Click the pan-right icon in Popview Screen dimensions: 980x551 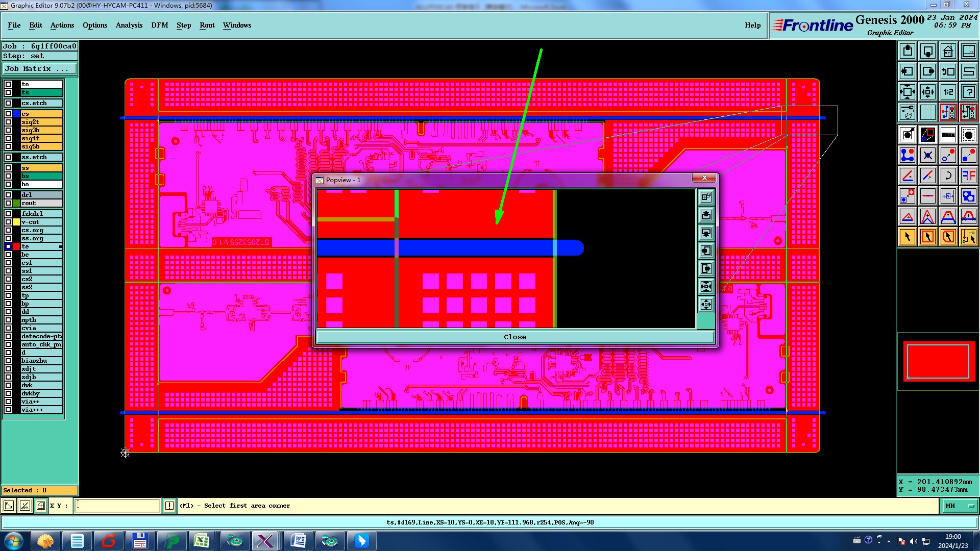point(706,269)
